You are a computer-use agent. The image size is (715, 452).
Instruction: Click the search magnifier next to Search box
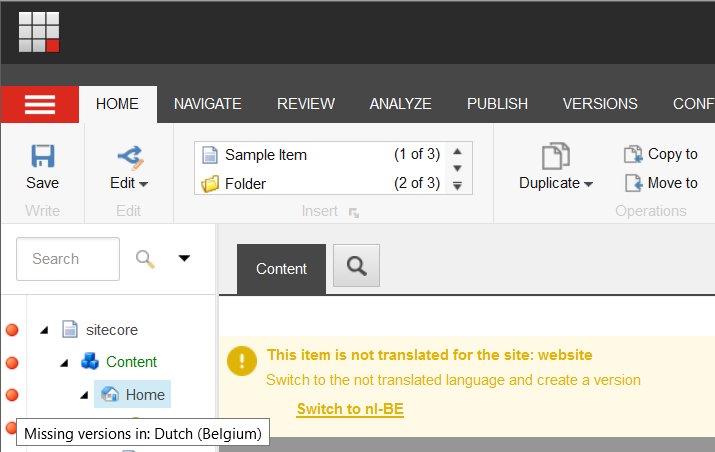[x=145, y=259]
